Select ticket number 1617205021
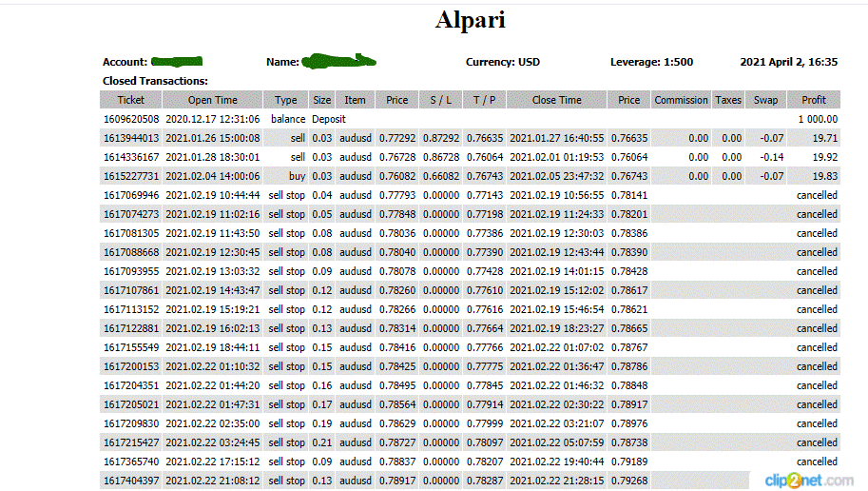The image size is (868, 491). tap(131, 404)
